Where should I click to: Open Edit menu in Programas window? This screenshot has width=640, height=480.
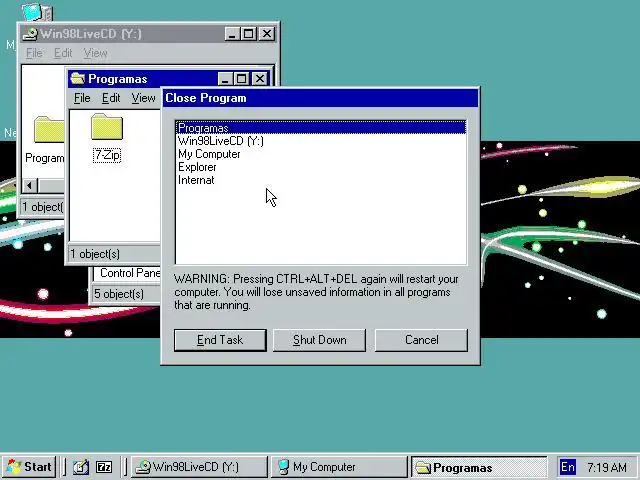coord(111,98)
